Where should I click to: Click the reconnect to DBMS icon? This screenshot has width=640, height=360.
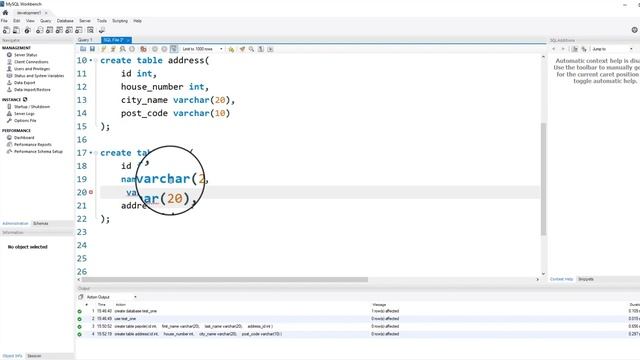[102, 30]
